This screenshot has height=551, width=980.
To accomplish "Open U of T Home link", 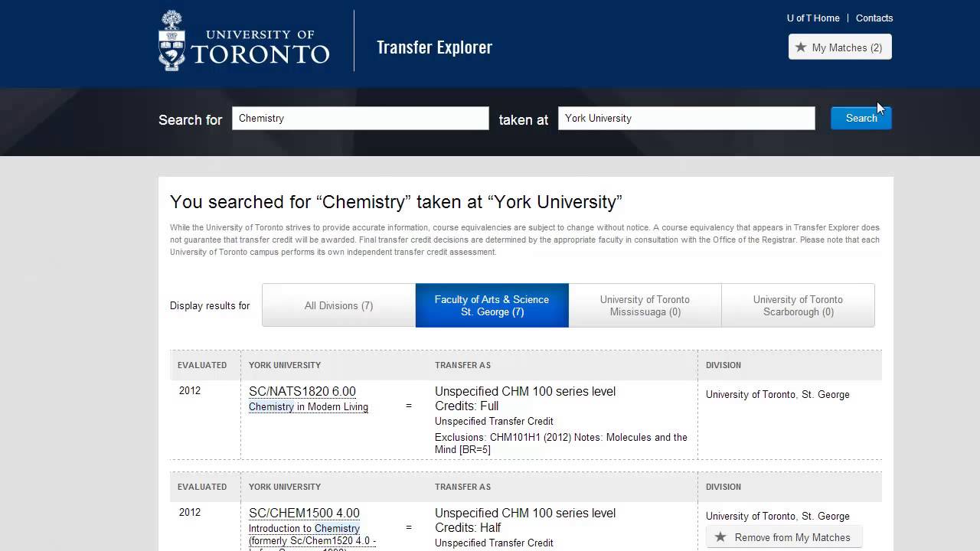I will (x=813, y=18).
